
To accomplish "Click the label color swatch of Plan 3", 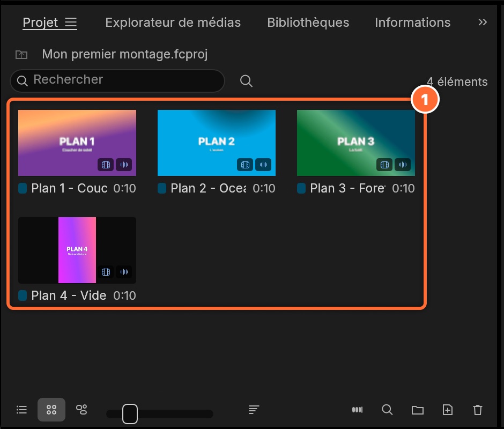I will click(301, 188).
